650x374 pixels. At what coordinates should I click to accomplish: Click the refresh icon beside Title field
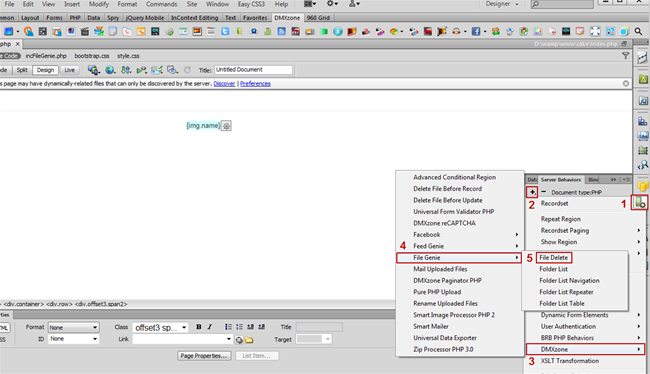click(x=187, y=70)
